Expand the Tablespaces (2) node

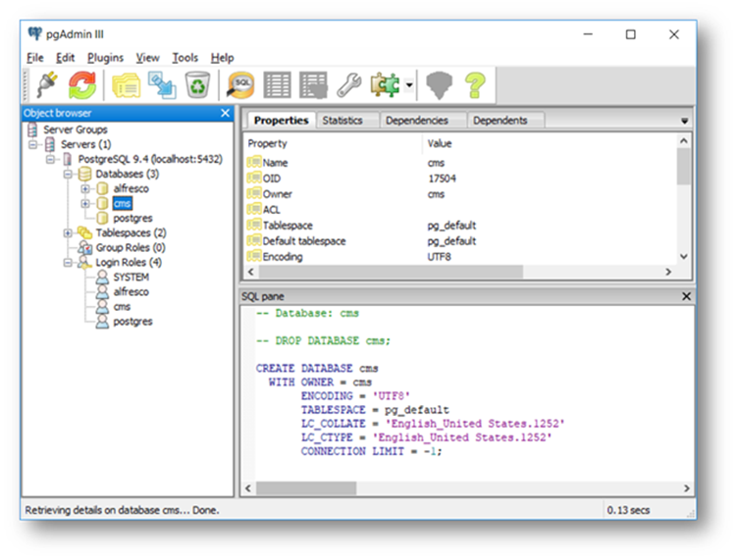pyautogui.click(x=68, y=233)
